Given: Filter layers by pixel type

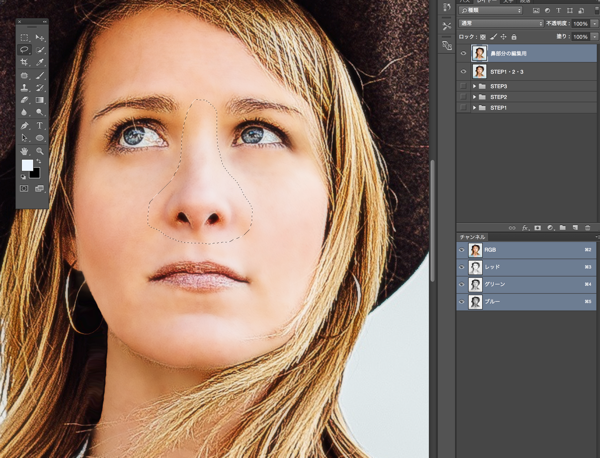Looking at the screenshot, I should coord(536,11).
